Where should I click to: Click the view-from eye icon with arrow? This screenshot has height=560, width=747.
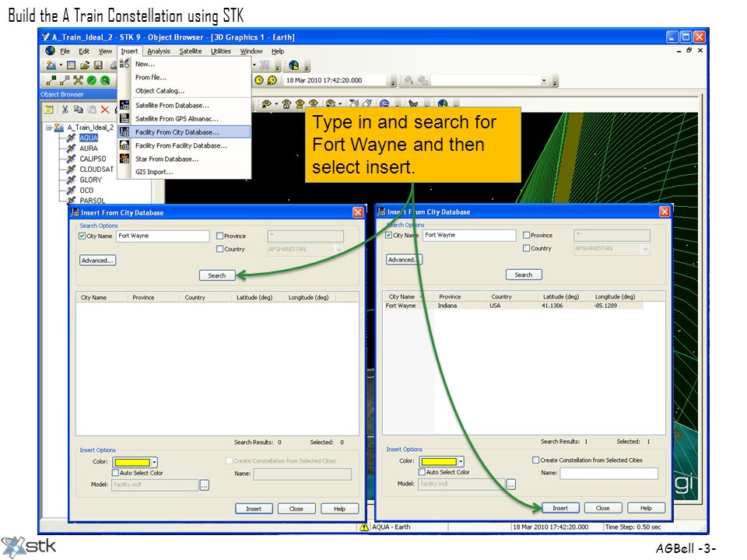[x=266, y=103]
